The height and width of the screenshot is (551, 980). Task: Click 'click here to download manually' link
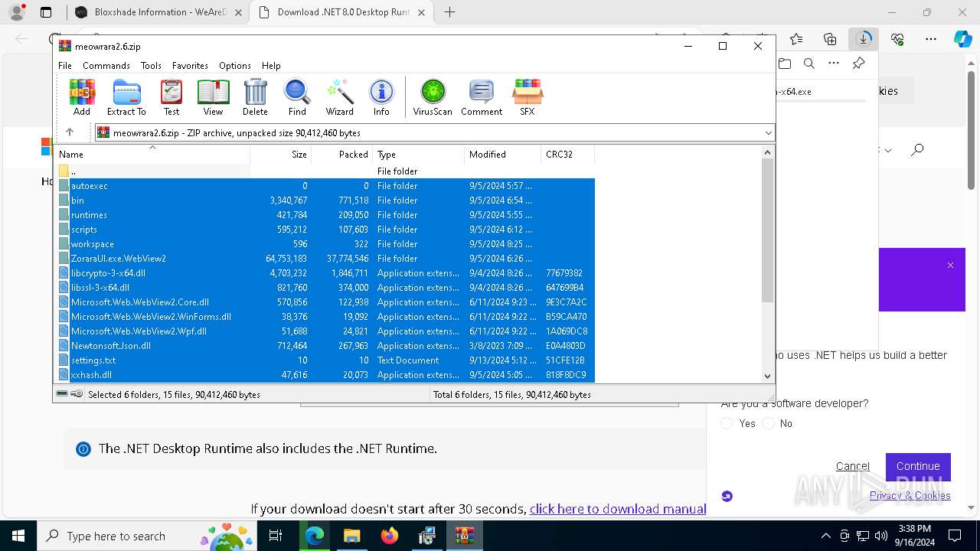tap(618, 509)
